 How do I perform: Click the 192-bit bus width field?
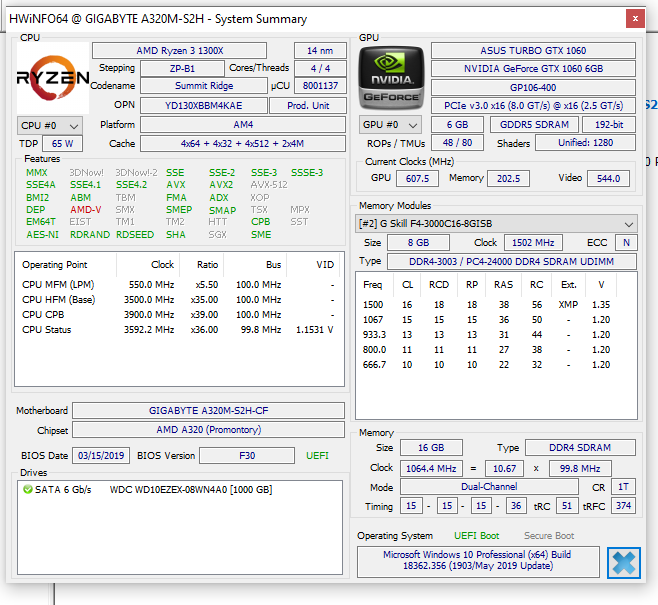tap(609, 125)
